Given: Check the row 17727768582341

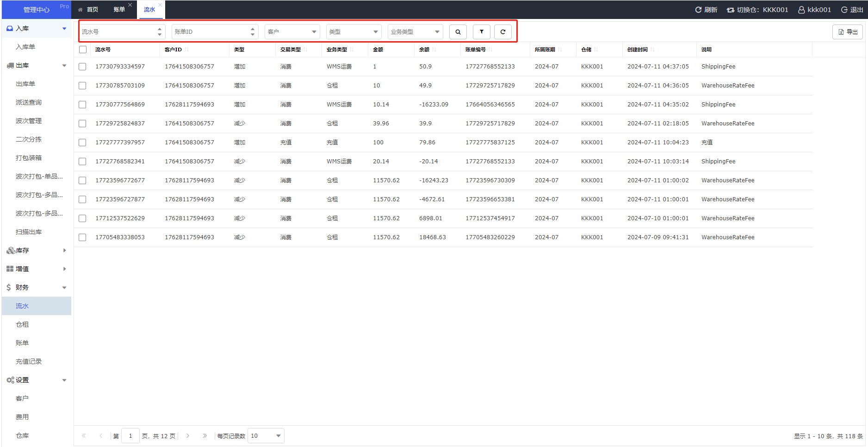Looking at the screenshot, I should pyautogui.click(x=82, y=161).
